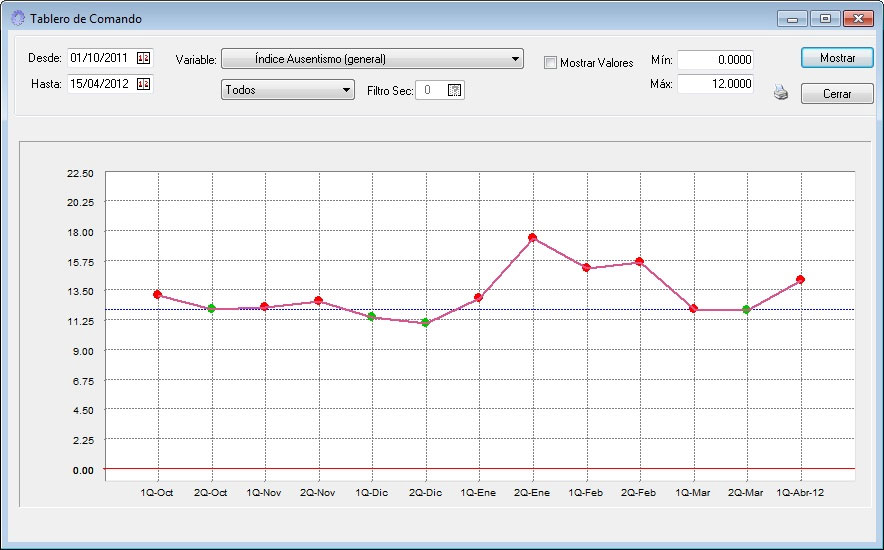The image size is (884, 550).
Task: Click inside the Hasta date field
Action: coord(100,84)
